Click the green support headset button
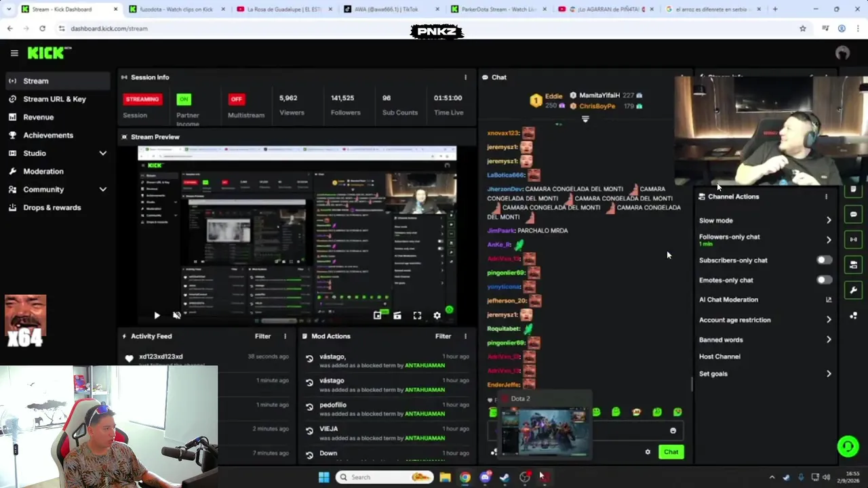This screenshot has width=868, height=488. tap(848, 446)
